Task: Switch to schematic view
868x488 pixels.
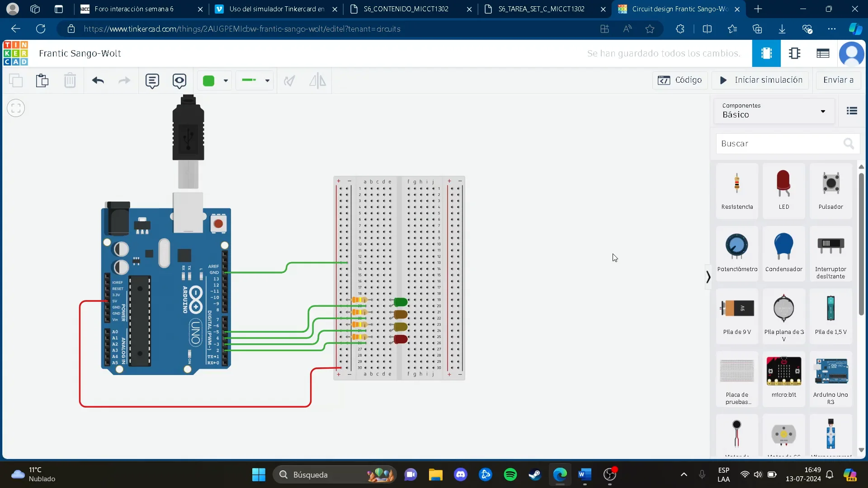Action: (x=795, y=53)
